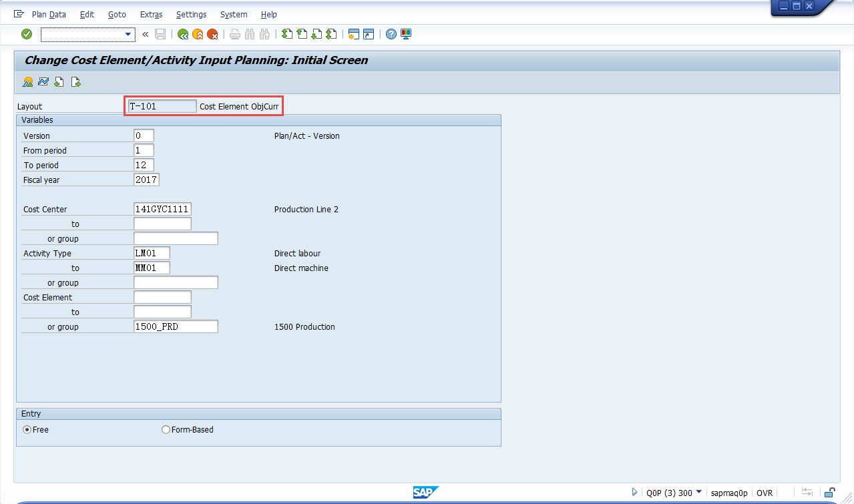Click the Activity Type 'or group' field

pyautogui.click(x=176, y=282)
